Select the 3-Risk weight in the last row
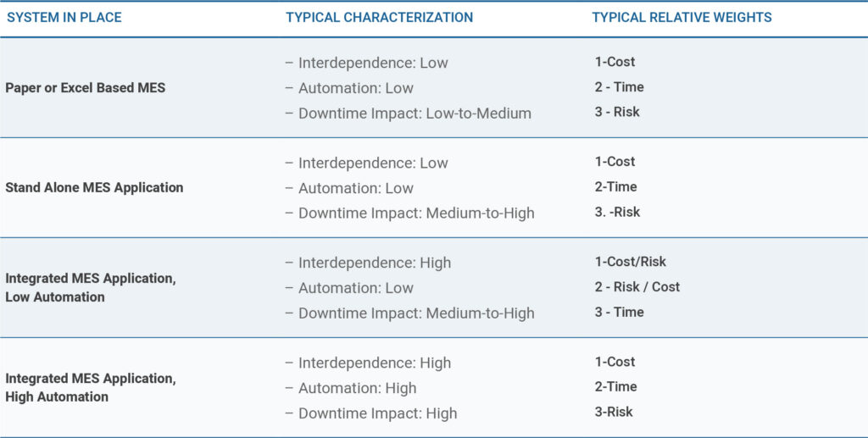 614,413
